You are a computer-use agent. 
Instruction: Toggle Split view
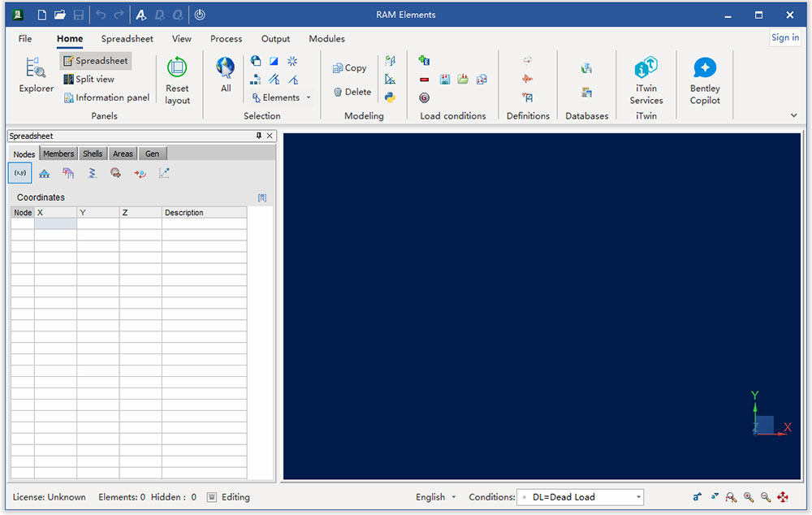pyautogui.click(x=89, y=80)
